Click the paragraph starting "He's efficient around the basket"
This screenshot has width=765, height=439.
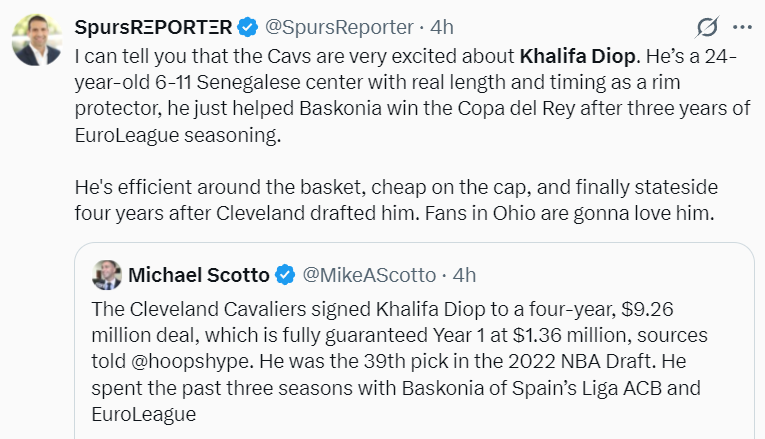pos(396,200)
